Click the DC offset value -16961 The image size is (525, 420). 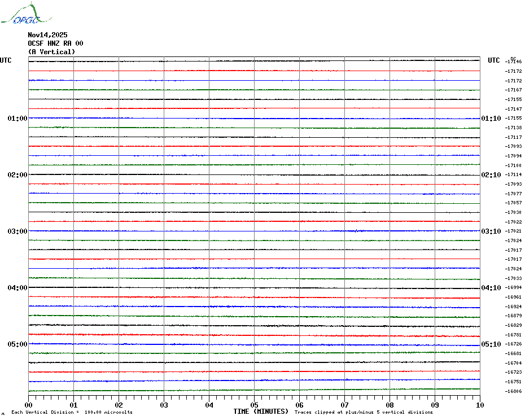(x=513, y=297)
